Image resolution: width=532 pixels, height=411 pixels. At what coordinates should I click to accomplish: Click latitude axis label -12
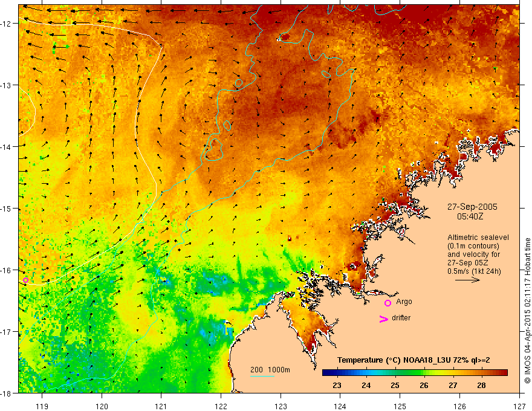[6, 24]
